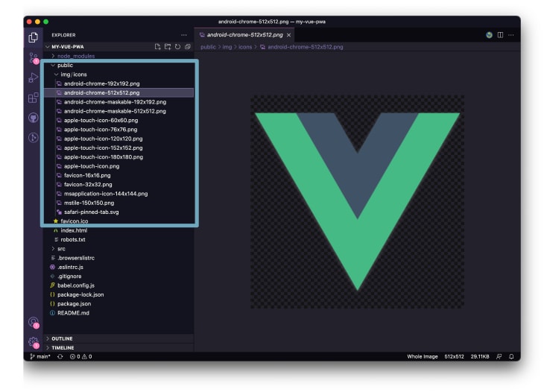This screenshot has width=544, height=392.
Task: Open .browserslistrc file
Action: click(x=119, y=258)
